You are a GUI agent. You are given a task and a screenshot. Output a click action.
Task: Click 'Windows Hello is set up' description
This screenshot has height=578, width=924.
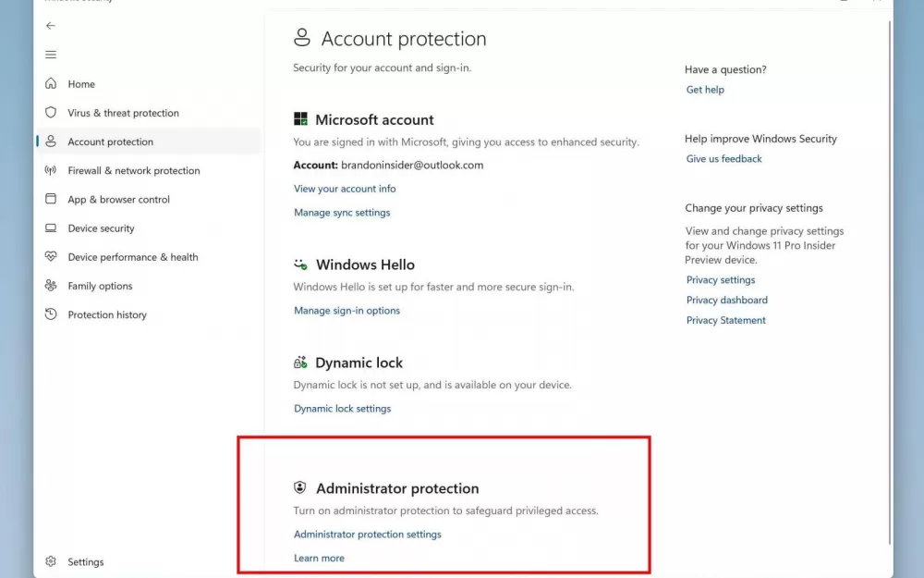tap(433, 287)
